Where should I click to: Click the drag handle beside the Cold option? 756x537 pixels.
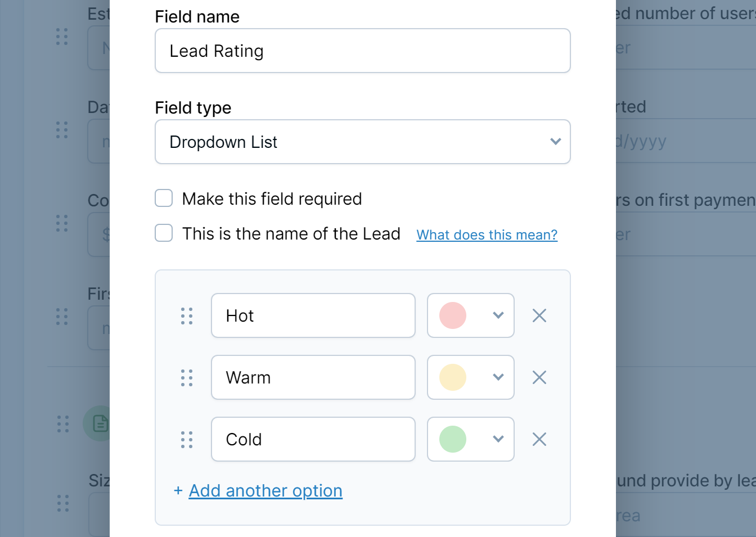(x=187, y=439)
